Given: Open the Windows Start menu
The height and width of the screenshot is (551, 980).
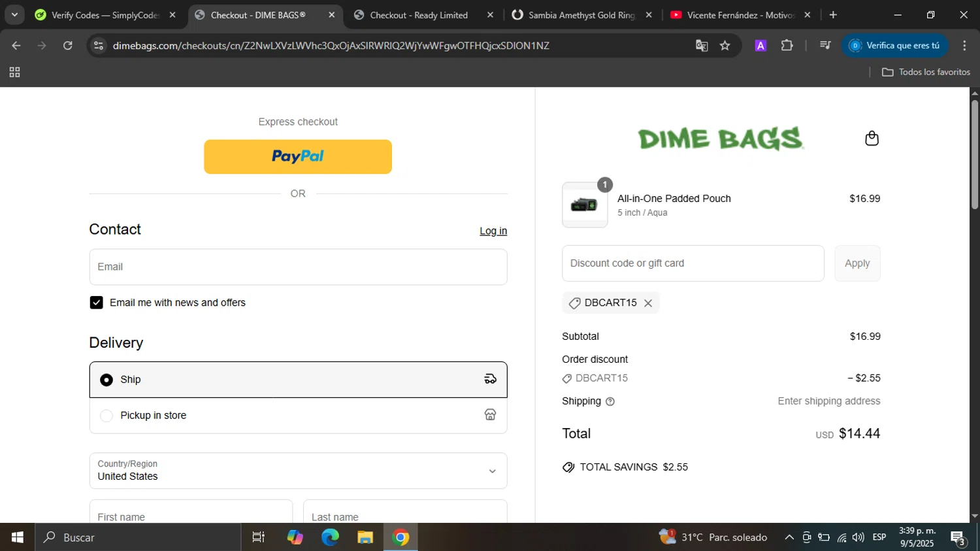Looking at the screenshot, I should point(17,537).
